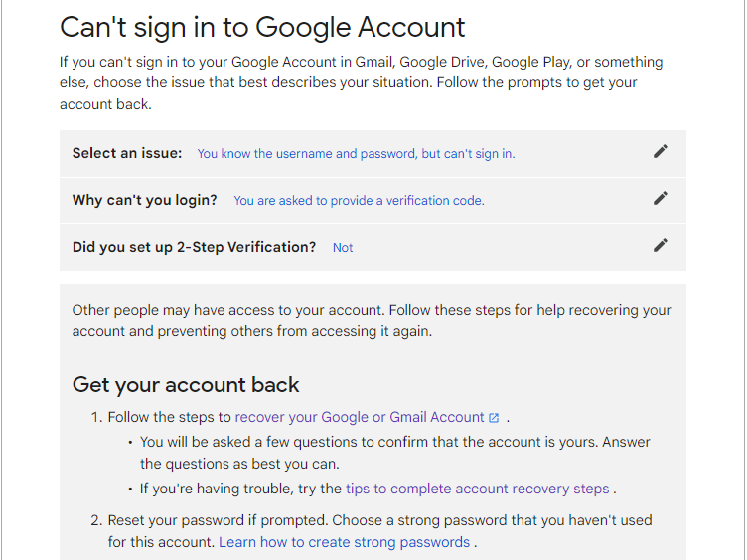The height and width of the screenshot is (560, 747).
Task: Click the answer "You are asked to provide a verification code."
Action: point(359,200)
